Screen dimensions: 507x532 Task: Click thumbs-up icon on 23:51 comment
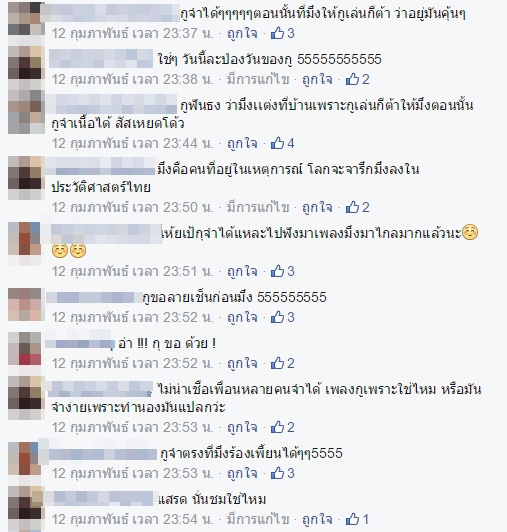point(277,271)
